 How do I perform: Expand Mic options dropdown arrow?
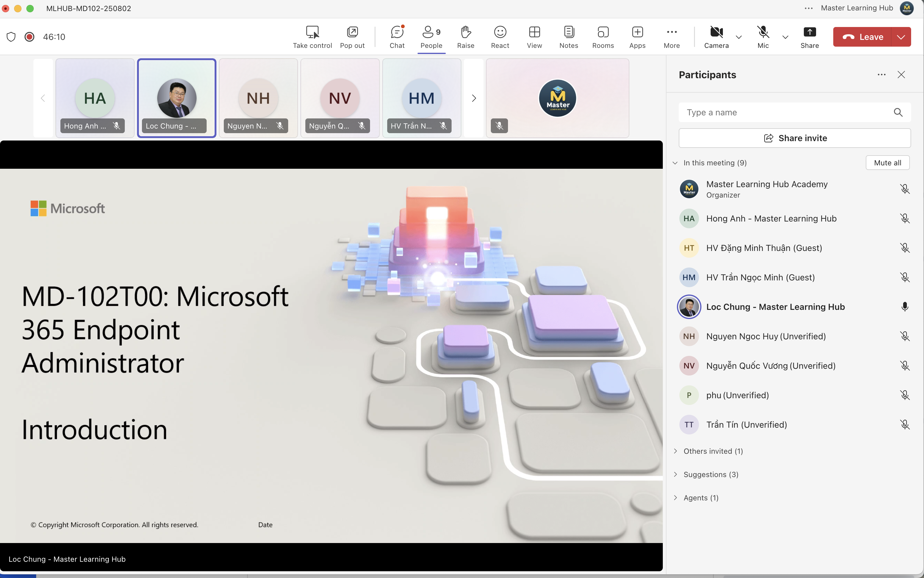[785, 37]
